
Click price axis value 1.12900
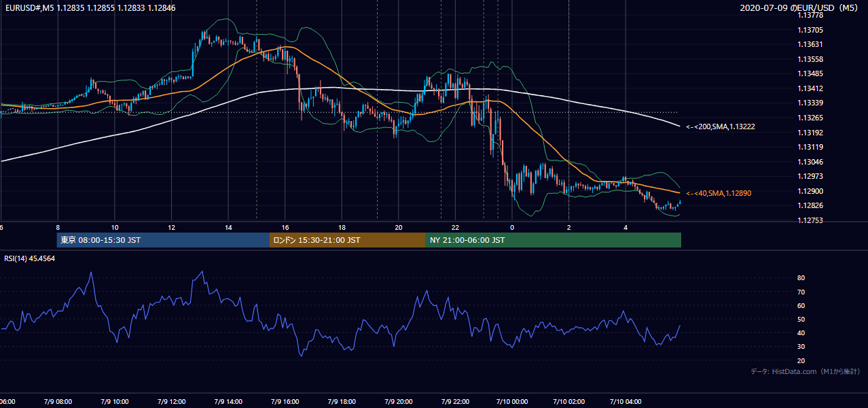pos(810,191)
